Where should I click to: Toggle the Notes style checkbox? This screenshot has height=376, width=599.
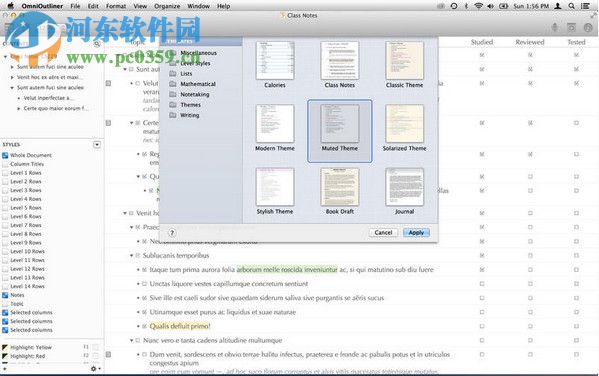(5, 295)
